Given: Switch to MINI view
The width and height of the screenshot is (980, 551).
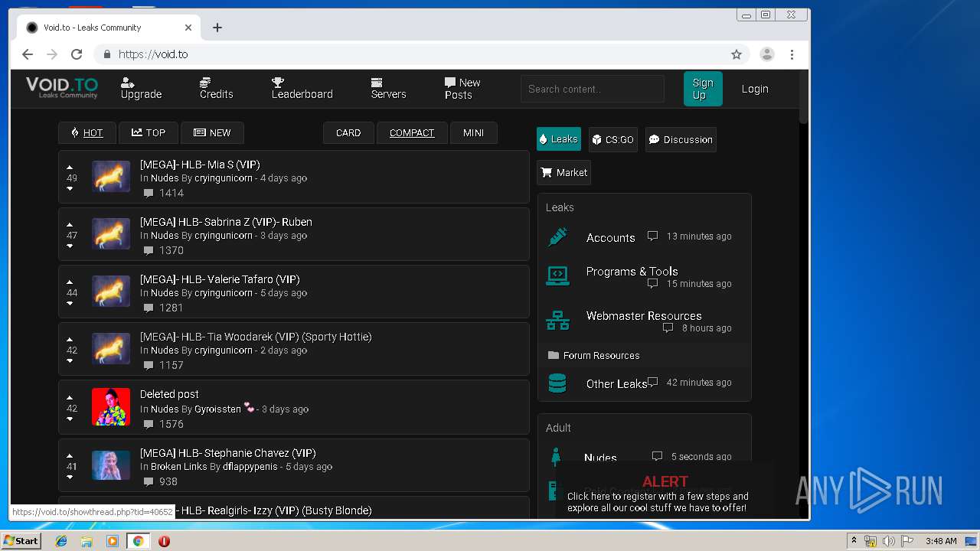Looking at the screenshot, I should (x=473, y=132).
